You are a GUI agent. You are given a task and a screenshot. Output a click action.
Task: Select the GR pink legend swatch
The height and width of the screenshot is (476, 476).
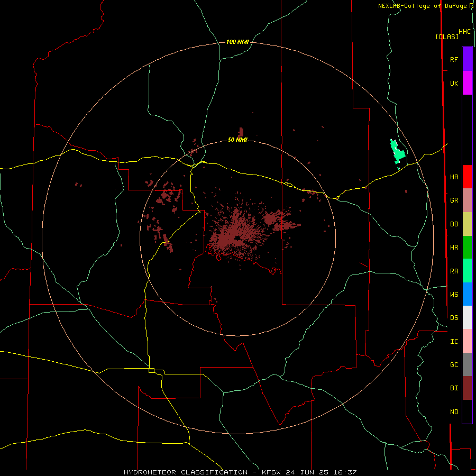coord(467,200)
